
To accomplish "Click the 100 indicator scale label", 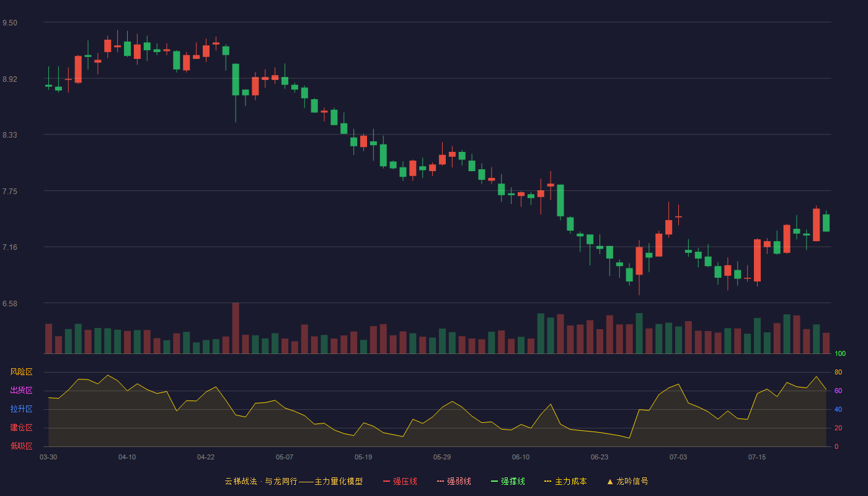I will [840, 354].
